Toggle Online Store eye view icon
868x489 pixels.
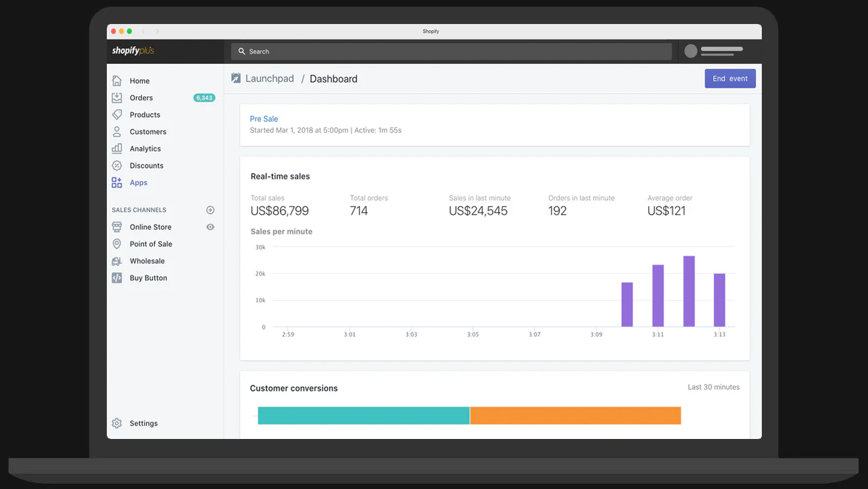(x=210, y=227)
